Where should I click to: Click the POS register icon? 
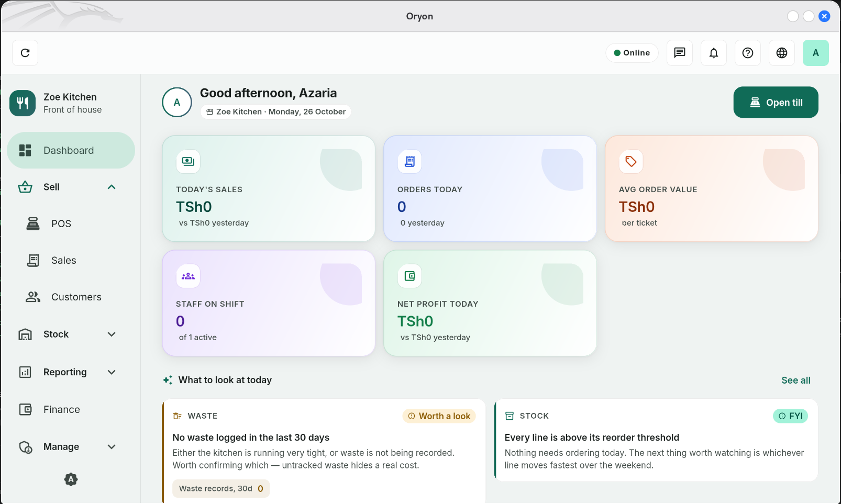(33, 223)
